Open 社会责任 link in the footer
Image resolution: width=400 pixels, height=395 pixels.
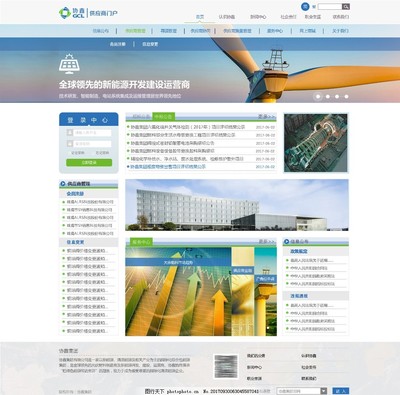tap(309, 367)
